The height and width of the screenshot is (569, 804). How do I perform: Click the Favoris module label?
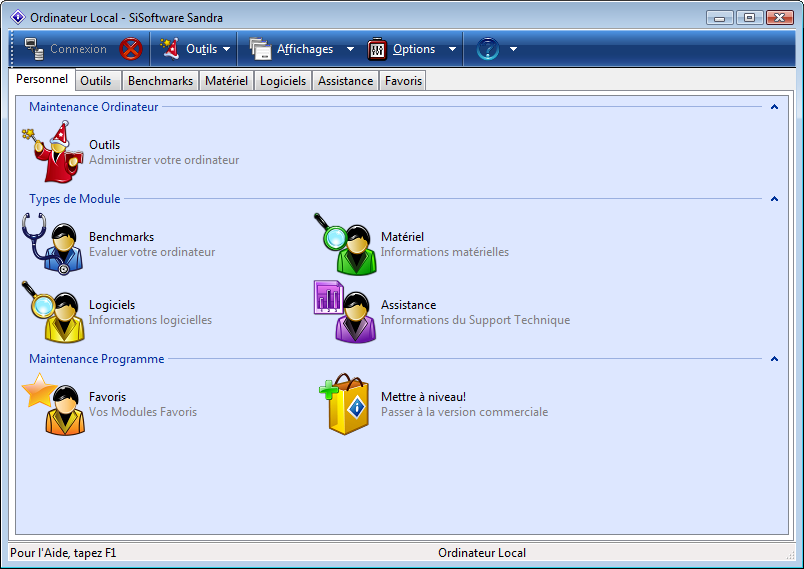(107, 397)
